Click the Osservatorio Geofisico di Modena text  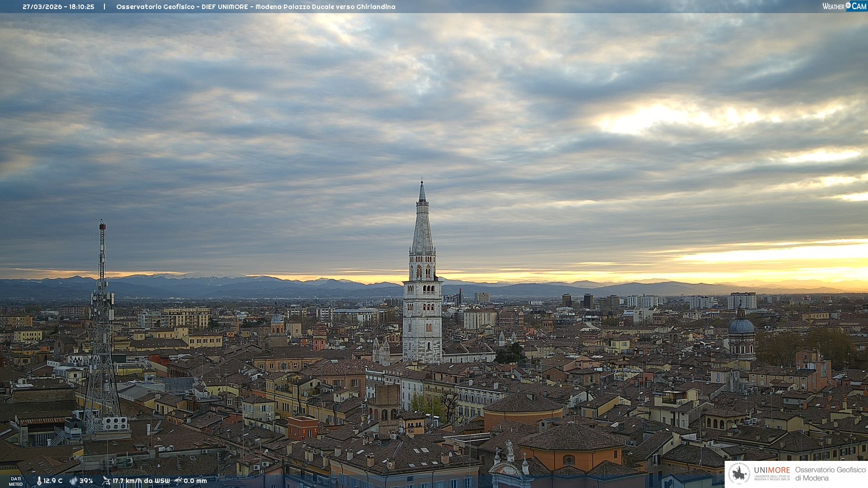830,474
